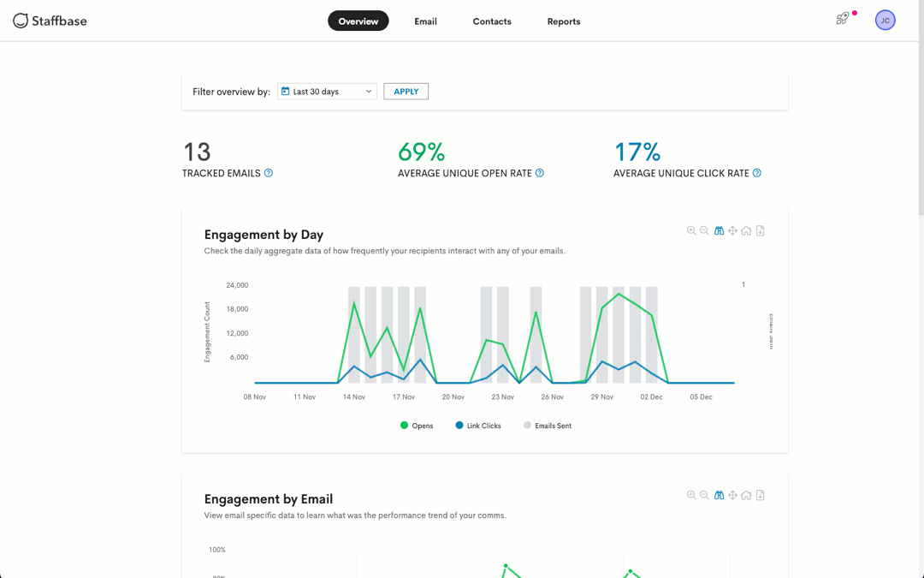Open the JC profile avatar menu

point(885,20)
